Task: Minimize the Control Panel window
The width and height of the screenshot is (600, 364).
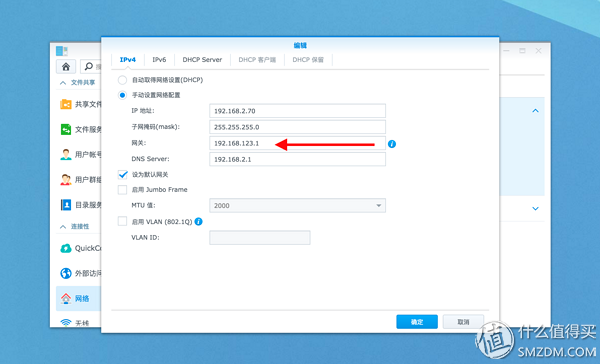Action: [x=506, y=51]
